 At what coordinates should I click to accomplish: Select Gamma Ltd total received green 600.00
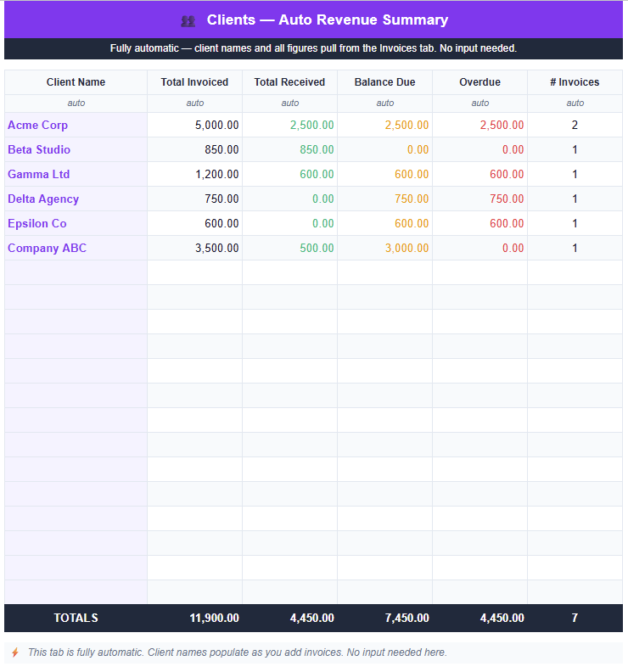tap(317, 175)
